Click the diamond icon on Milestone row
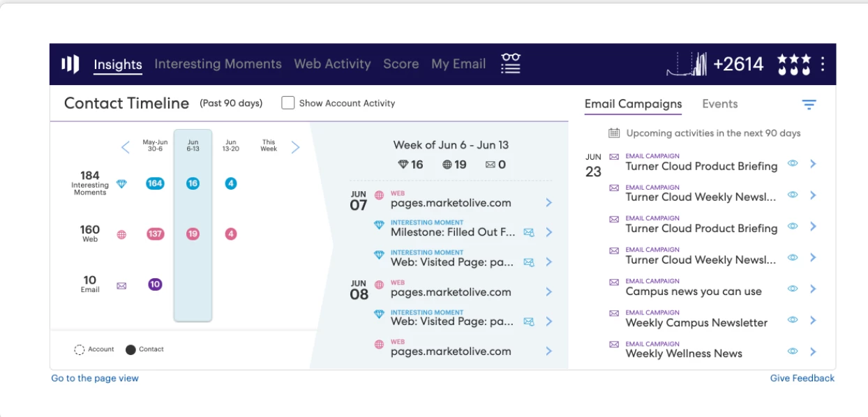Viewport: 868px width, 417px height. click(379, 225)
